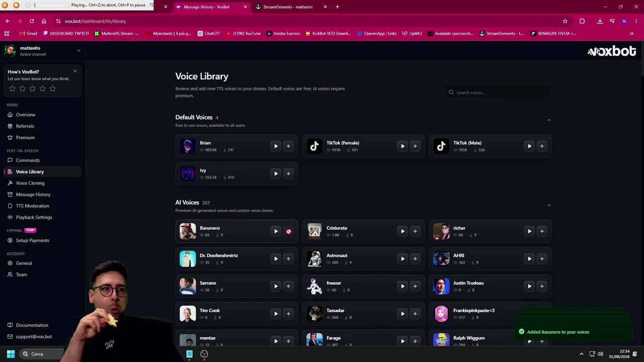The height and width of the screenshot is (362, 644).
Task: Click the support@vox.bot email link
Action: click(42, 337)
